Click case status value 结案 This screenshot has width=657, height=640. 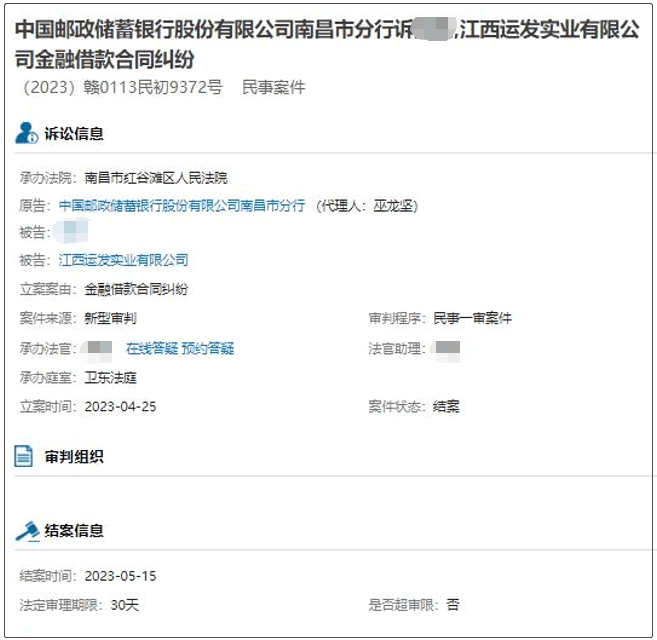446,407
